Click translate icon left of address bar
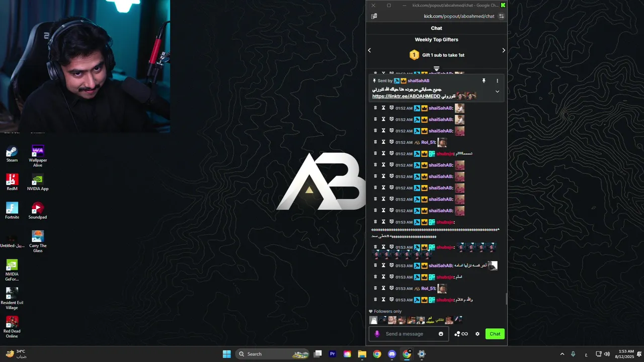 [374, 16]
